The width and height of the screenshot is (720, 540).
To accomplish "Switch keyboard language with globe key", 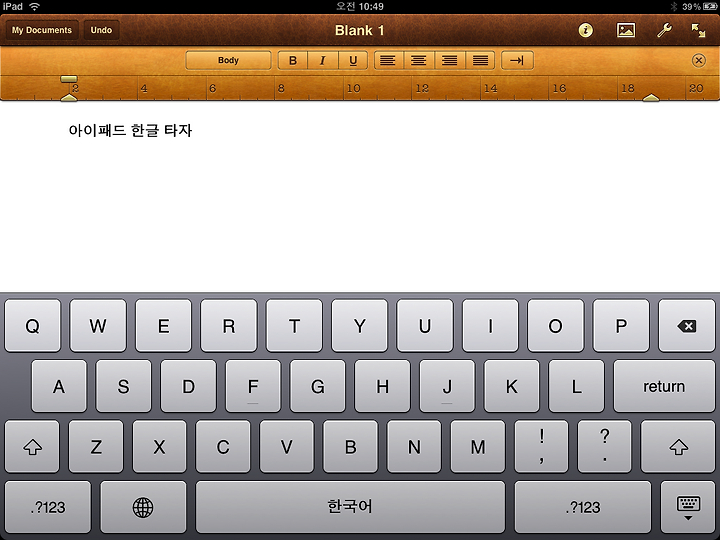I will pos(143,507).
